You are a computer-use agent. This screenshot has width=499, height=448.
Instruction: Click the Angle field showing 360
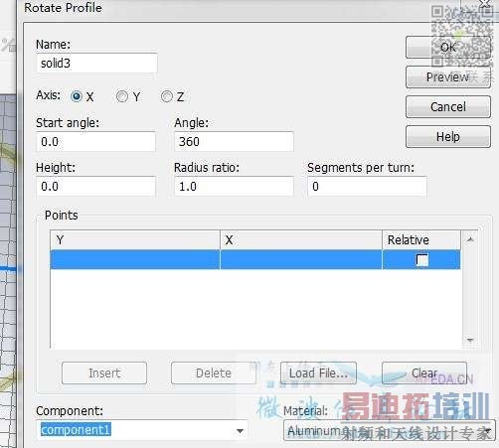click(x=234, y=142)
